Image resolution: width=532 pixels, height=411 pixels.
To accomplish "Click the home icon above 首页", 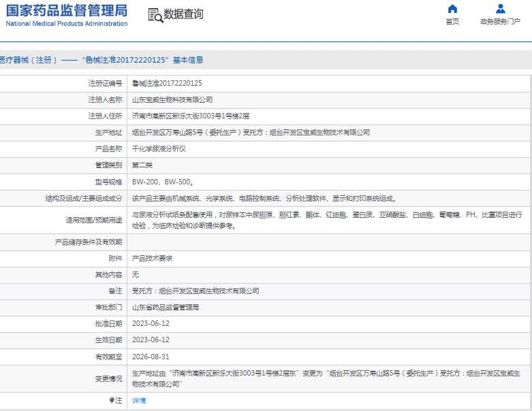I will point(452,8).
